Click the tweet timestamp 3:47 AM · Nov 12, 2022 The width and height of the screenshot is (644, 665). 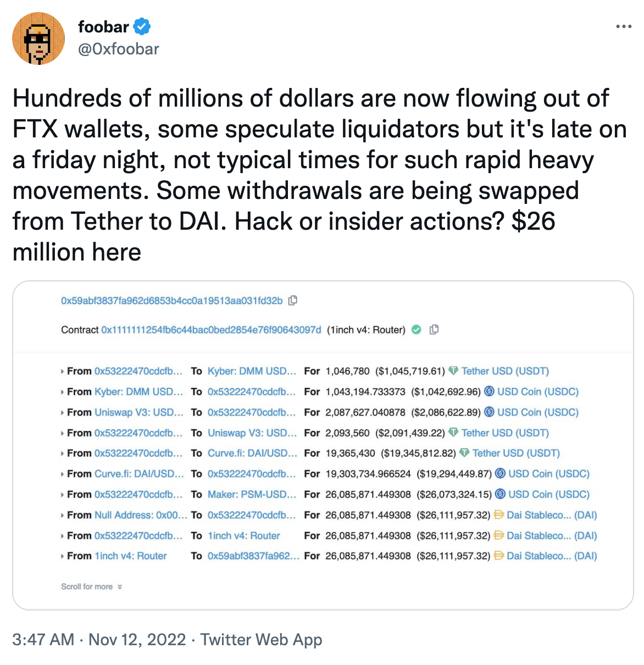coord(99,640)
